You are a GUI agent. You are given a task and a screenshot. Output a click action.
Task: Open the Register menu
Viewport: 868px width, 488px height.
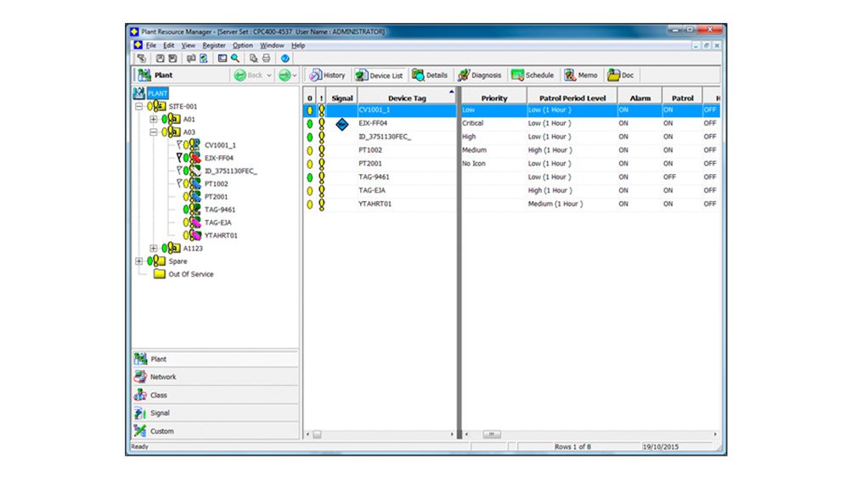pos(214,45)
